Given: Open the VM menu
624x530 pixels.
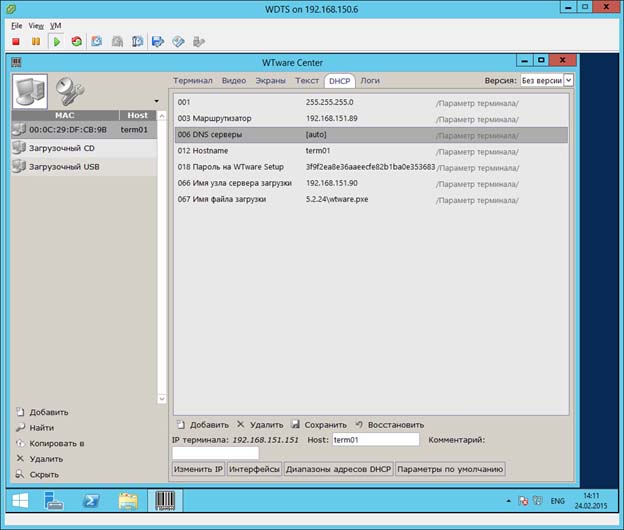Looking at the screenshot, I should point(55,24).
